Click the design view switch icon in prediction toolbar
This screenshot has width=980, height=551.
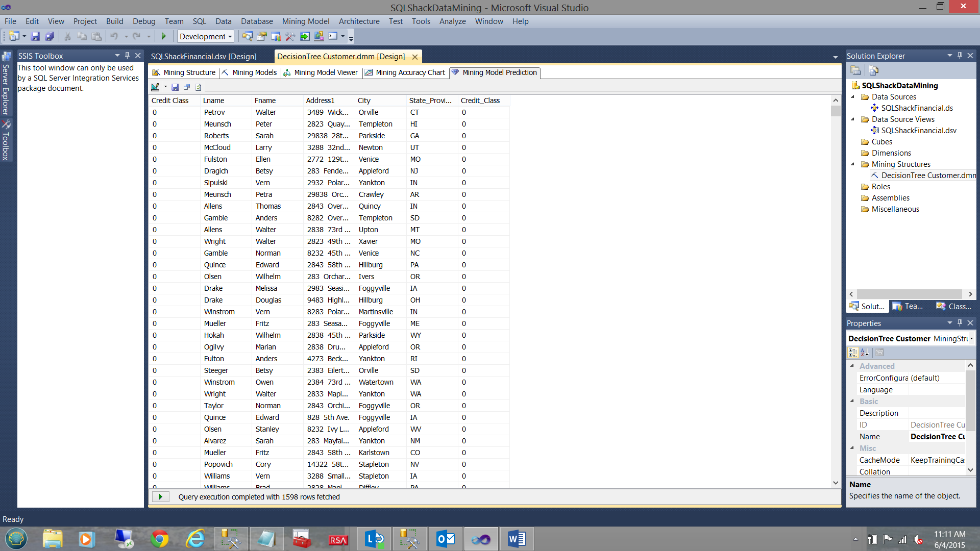point(156,87)
